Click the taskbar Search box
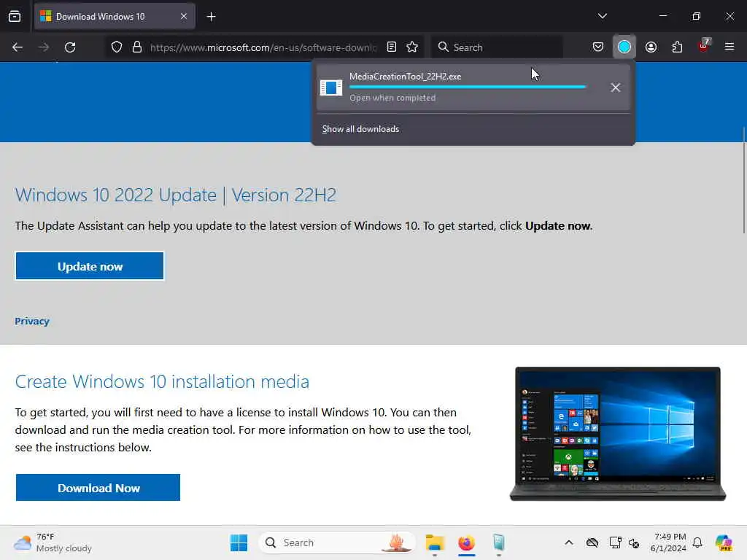 tap(337, 542)
